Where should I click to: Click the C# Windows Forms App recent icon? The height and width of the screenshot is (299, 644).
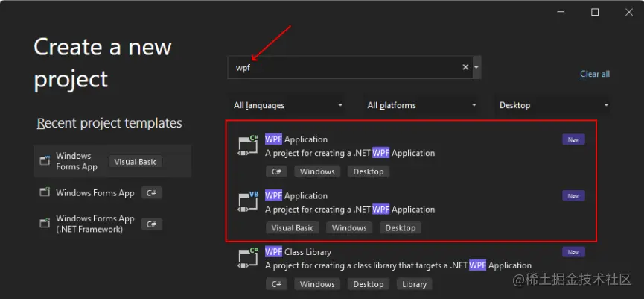[45, 192]
